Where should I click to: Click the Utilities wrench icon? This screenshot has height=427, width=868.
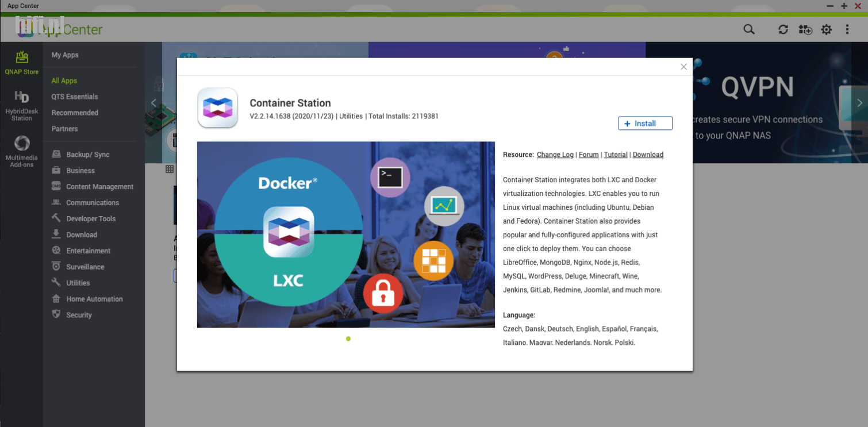(56, 282)
